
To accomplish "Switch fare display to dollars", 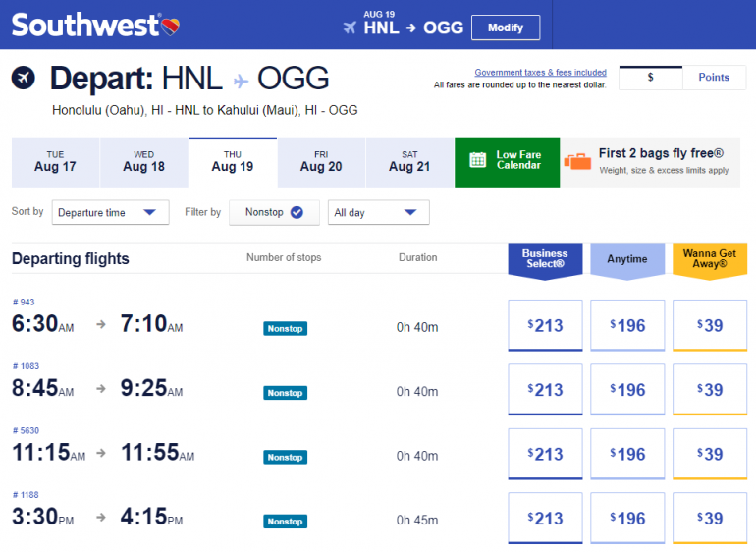I will 650,78.
